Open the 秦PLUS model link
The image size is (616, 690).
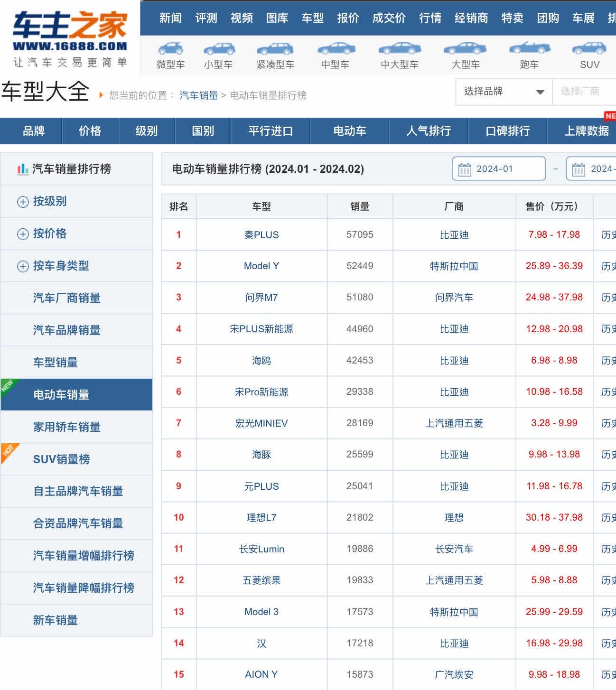261,235
